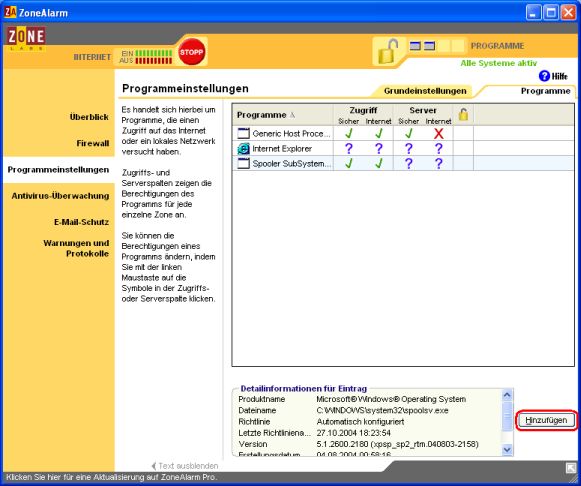Toggle Generic Host Server Sicher checkmark
The image size is (581, 486).
(x=408, y=133)
